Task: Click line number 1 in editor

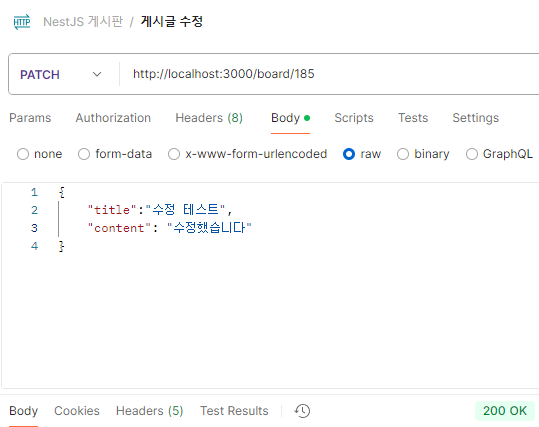Action: [x=34, y=192]
